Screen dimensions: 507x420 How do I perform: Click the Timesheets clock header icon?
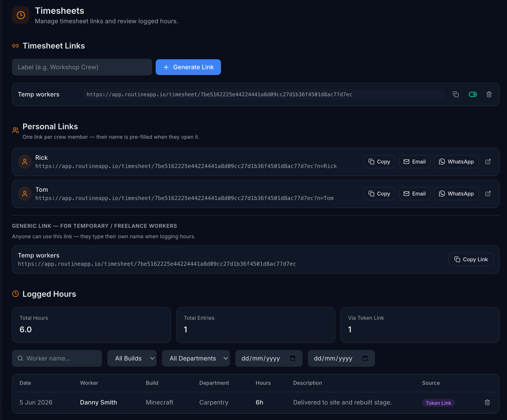21,15
